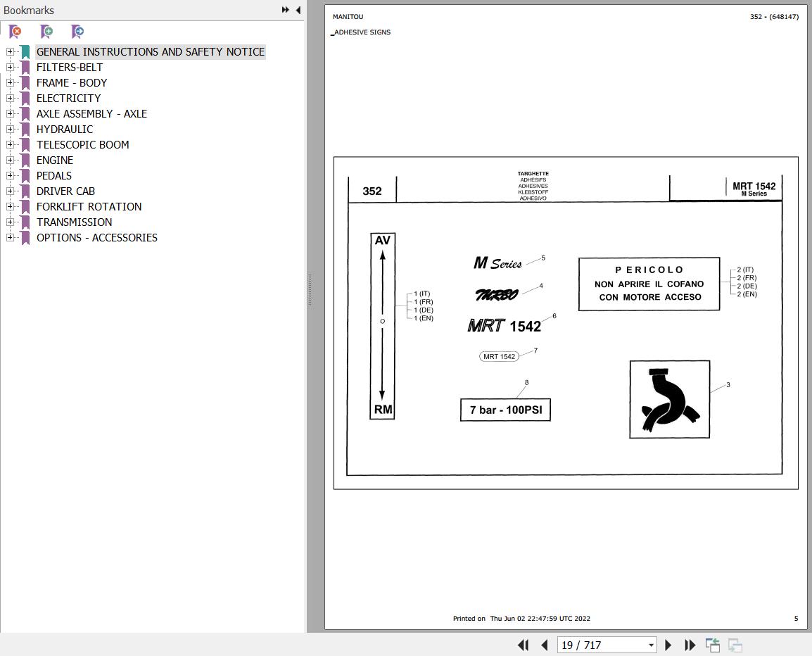
Task: Click the bookmark icon beside AXLE ASSEMBLY
Action: point(25,113)
